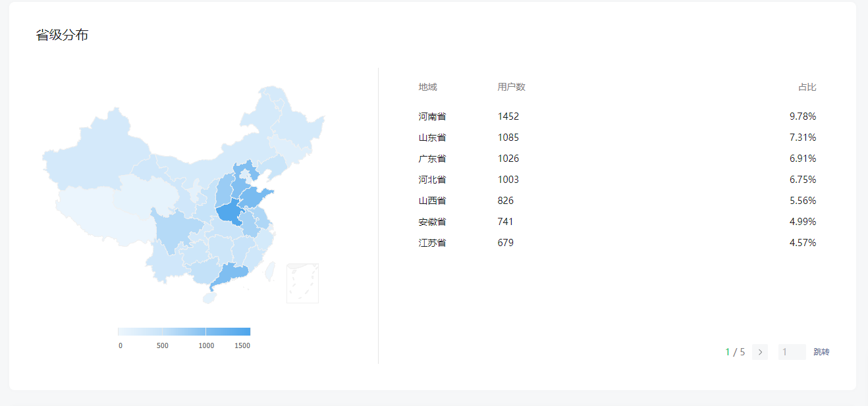Select the 广东省 row name
This screenshot has height=406, width=868.
pyautogui.click(x=432, y=159)
